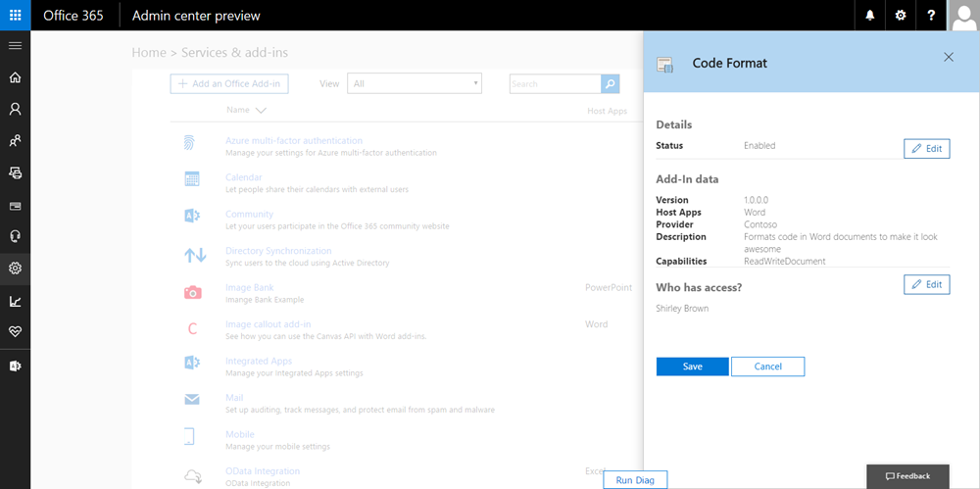This screenshot has width=980, height=489.
Task: Open the Office 365 app launcher waffle
Action: (15, 15)
